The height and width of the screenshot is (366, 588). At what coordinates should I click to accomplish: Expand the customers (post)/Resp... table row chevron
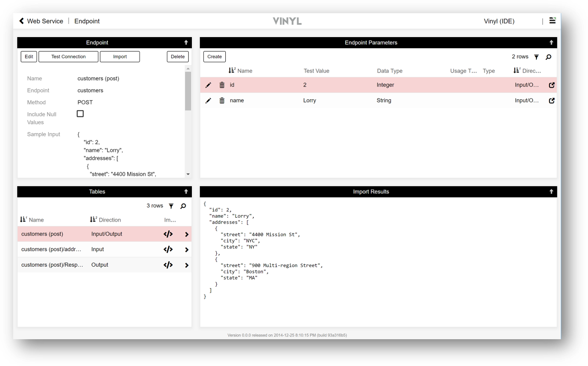(187, 265)
